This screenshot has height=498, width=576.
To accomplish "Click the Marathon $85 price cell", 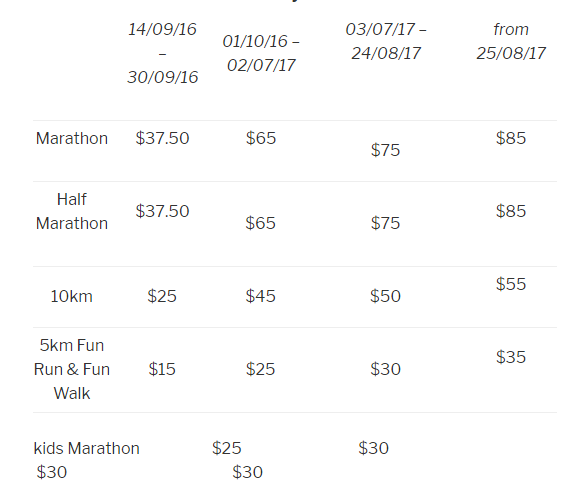I will coord(511,138).
